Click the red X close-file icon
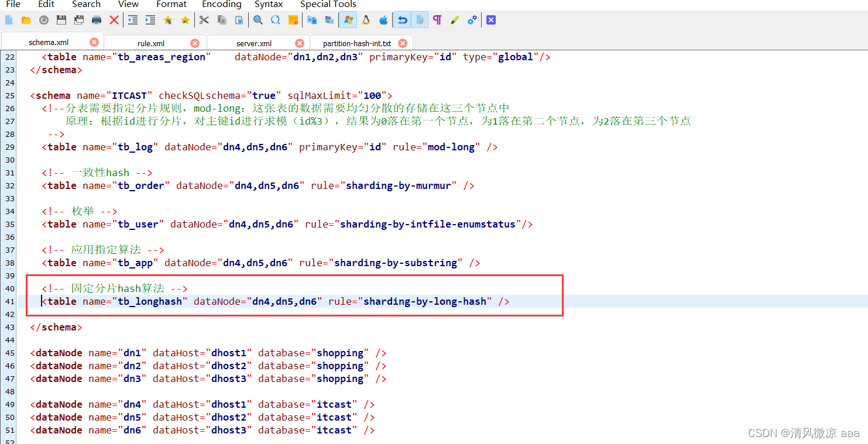868x444 pixels. tap(114, 20)
